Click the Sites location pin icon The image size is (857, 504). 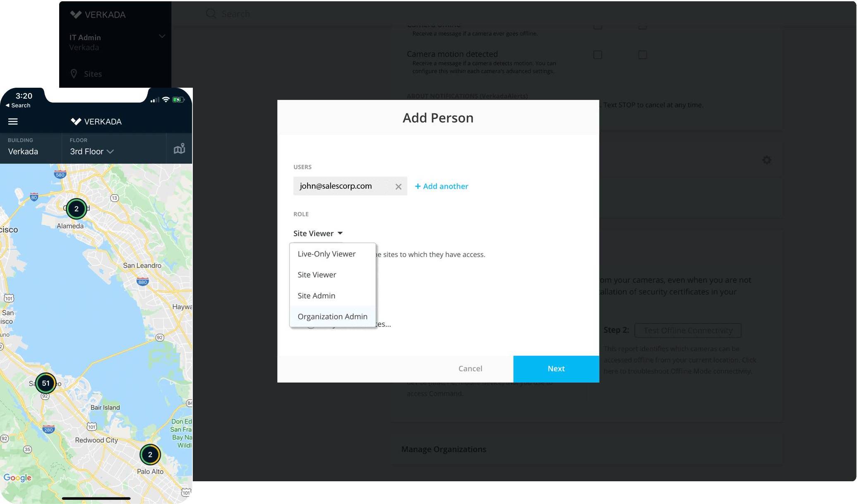pos(74,74)
